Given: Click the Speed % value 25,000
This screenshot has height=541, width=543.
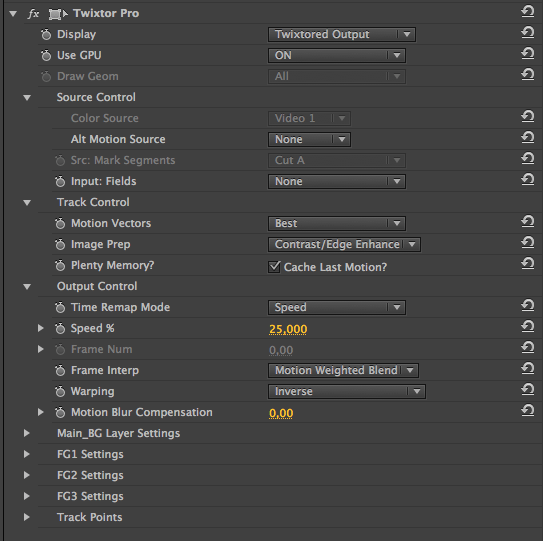Looking at the screenshot, I should tap(288, 329).
